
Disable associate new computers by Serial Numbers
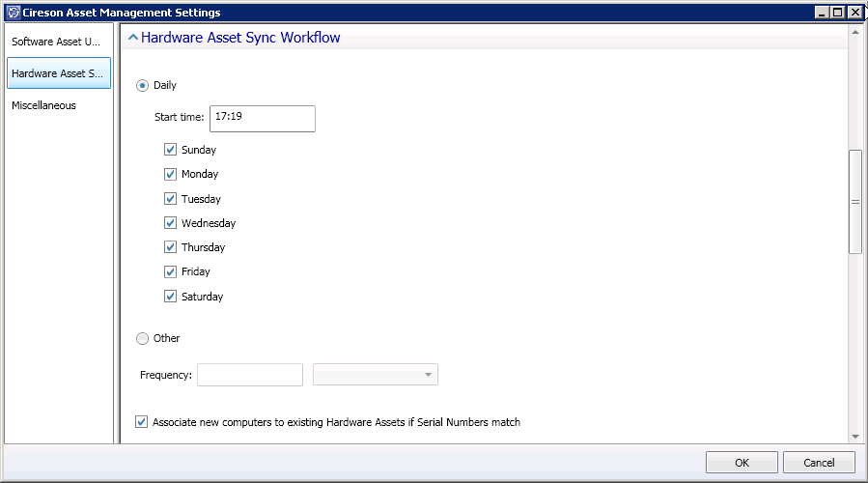[143, 422]
